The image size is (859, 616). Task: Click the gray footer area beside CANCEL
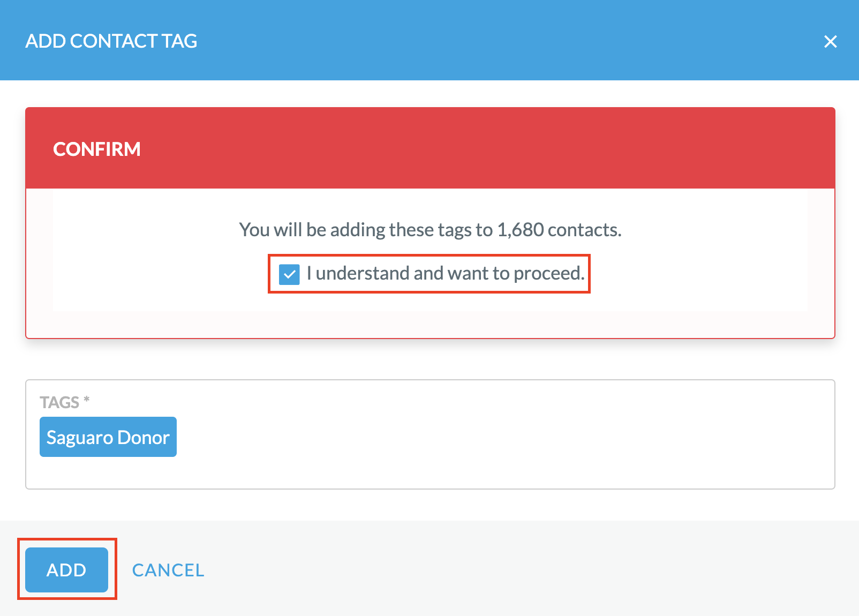click(530, 569)
